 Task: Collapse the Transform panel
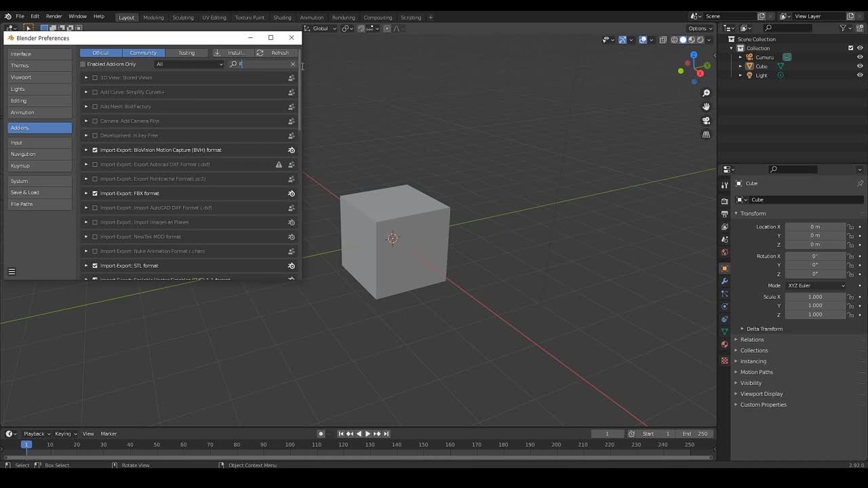[749, 213]
